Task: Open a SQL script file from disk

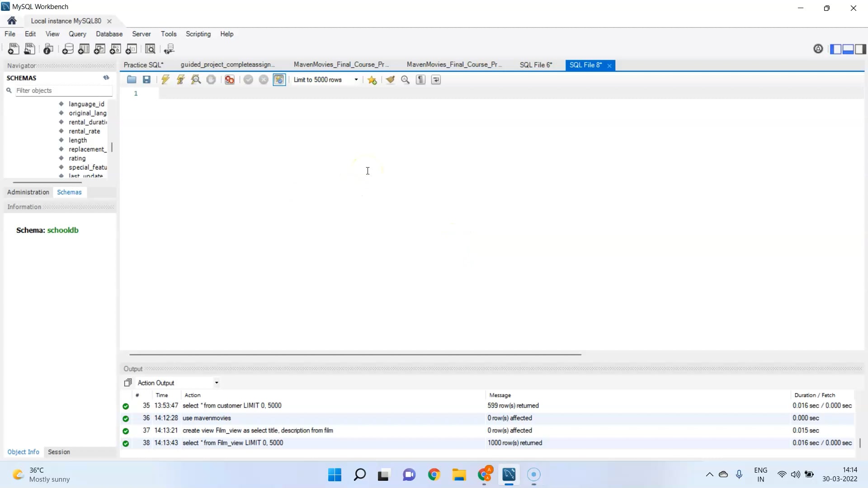Action: (132, 80)
